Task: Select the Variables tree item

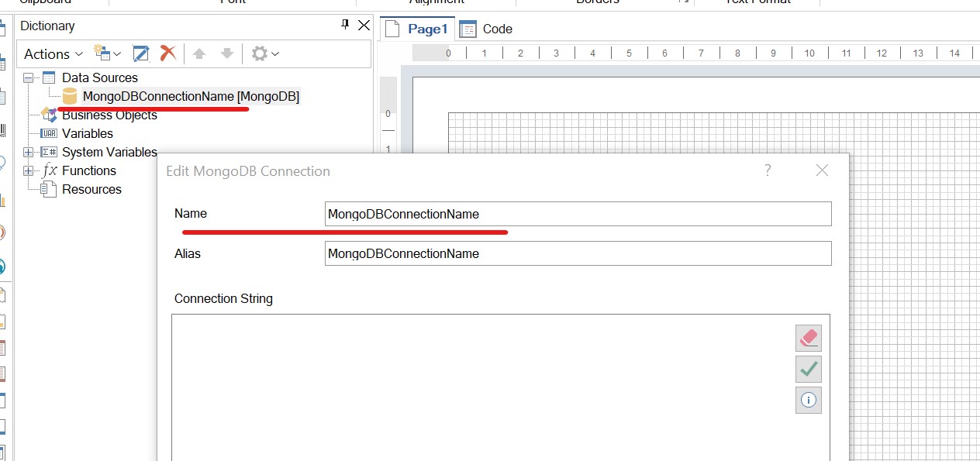Action: click(88, 133)
